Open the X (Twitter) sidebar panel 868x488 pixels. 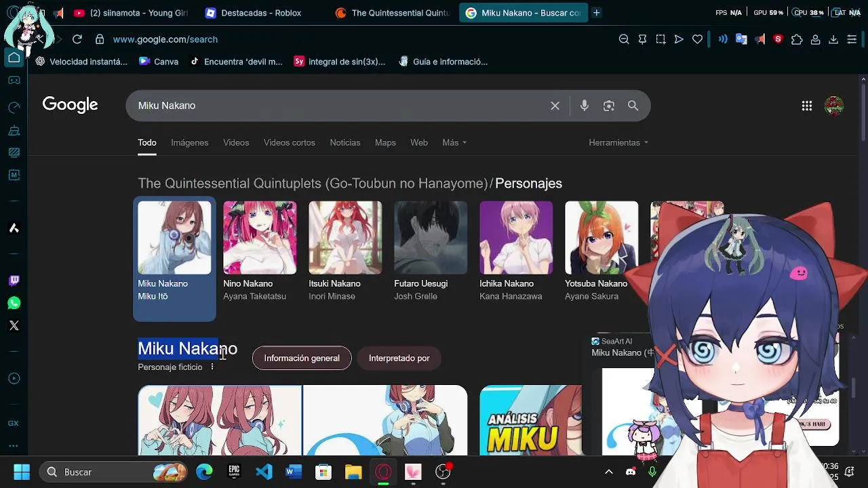14,325
